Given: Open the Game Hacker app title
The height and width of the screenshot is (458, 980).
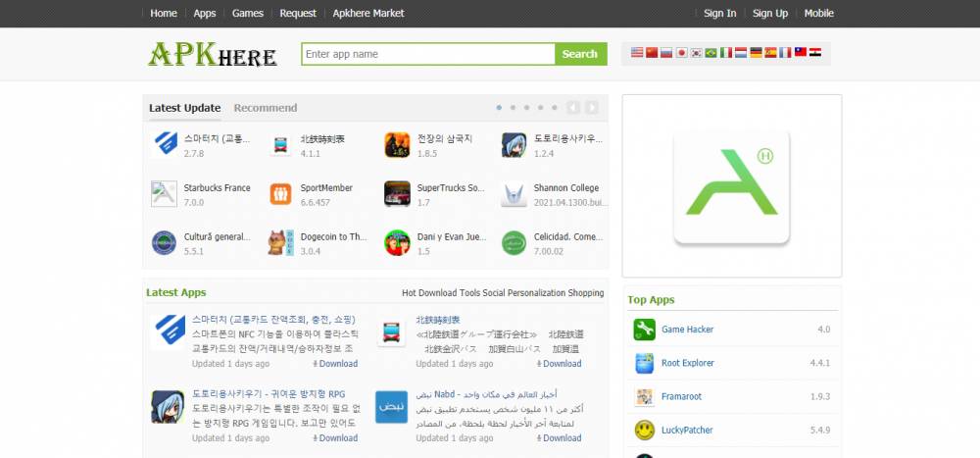Looking at the screenshot, I should pos(688,330).
